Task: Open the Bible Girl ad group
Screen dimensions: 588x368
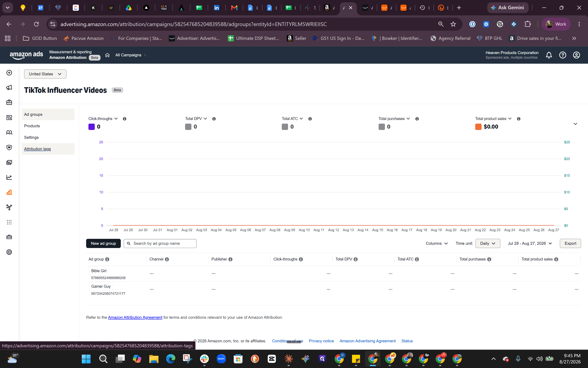Action: (99, 271)
